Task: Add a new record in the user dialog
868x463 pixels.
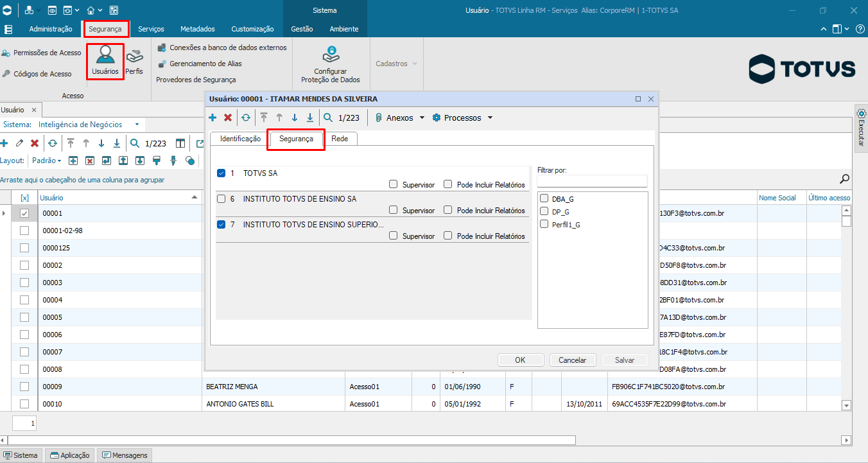Action: point(213,118)
